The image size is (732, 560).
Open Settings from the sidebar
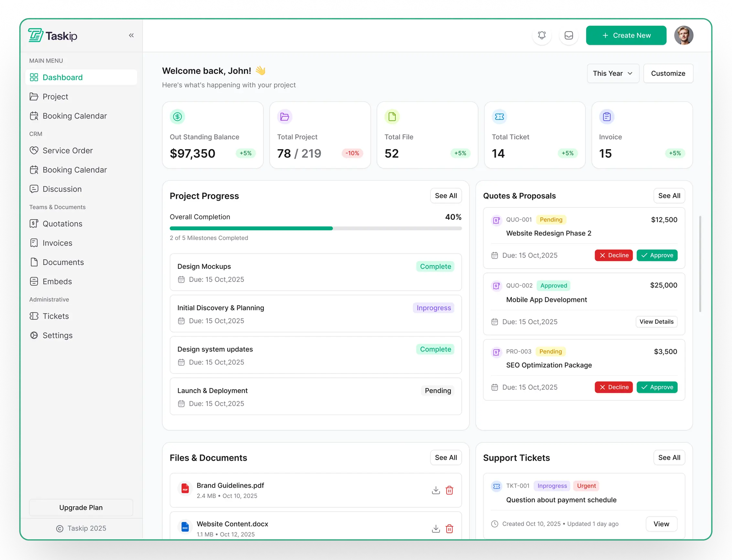click(x=57, y=335)
